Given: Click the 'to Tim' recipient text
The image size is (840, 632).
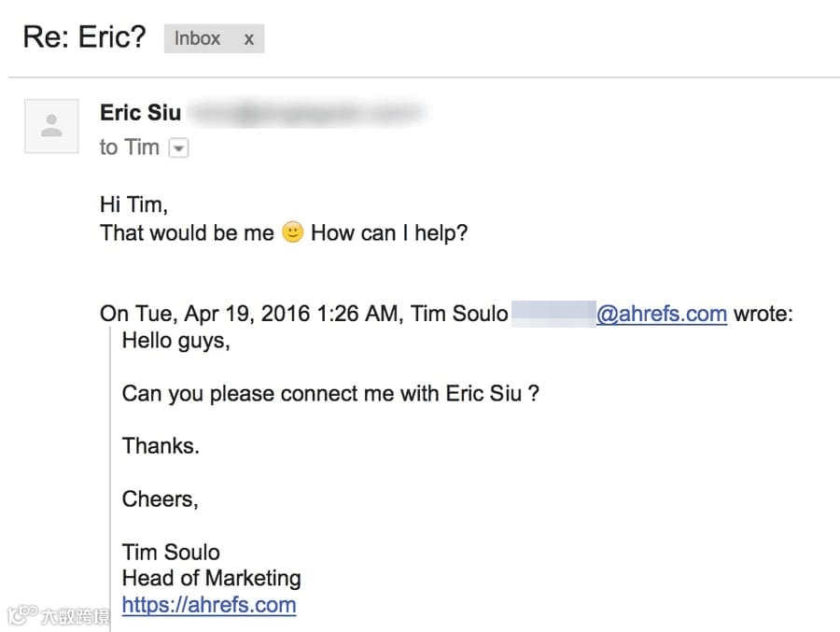Looking at the screenshot, I should pyautogui.click(x=129, y=147).
